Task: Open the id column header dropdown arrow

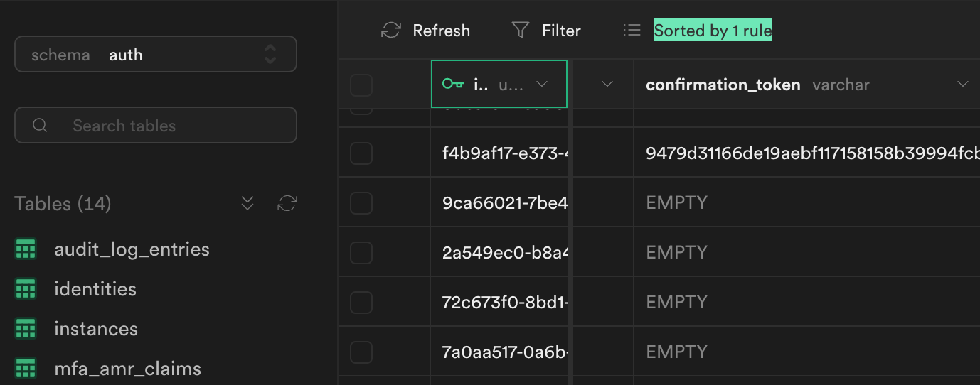Action: pyautogui.click(x=542, y=84)
